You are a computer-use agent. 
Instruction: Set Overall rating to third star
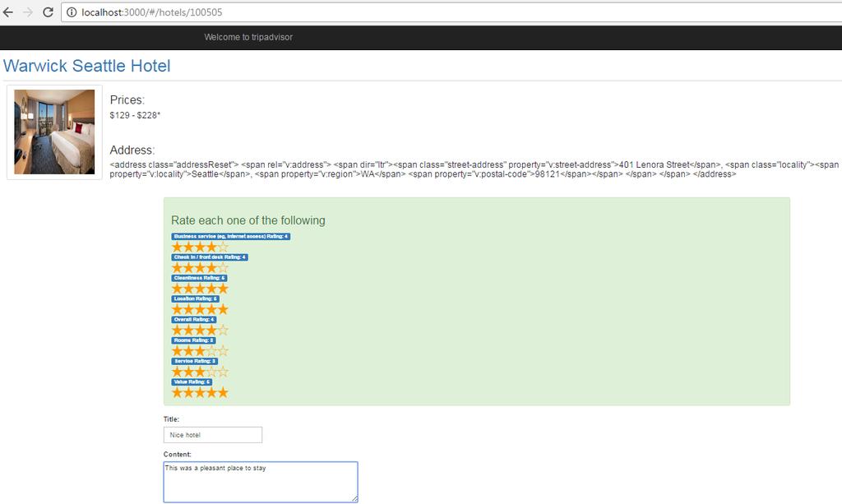(x=200, y=331)
